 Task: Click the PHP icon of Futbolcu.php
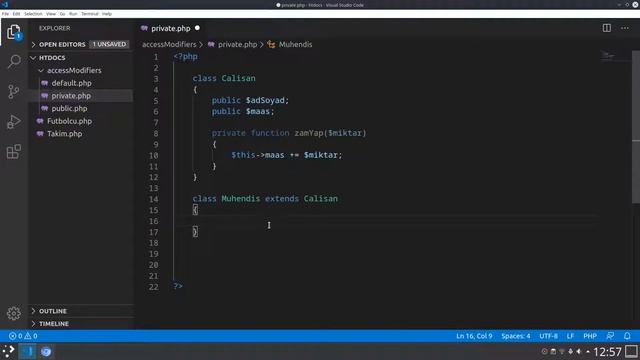(x=40, y=121)
